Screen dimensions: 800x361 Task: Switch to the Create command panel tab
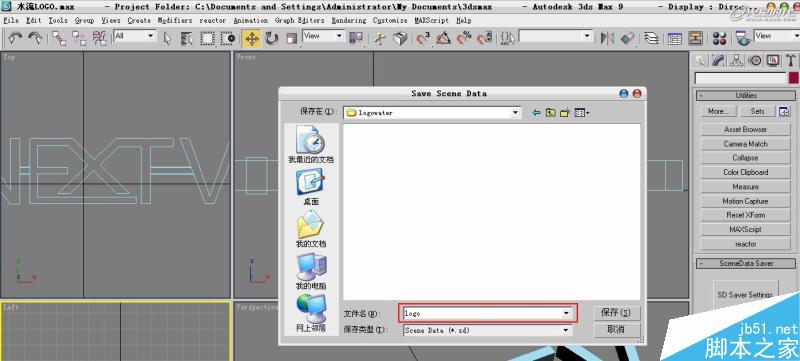(701, 61)
